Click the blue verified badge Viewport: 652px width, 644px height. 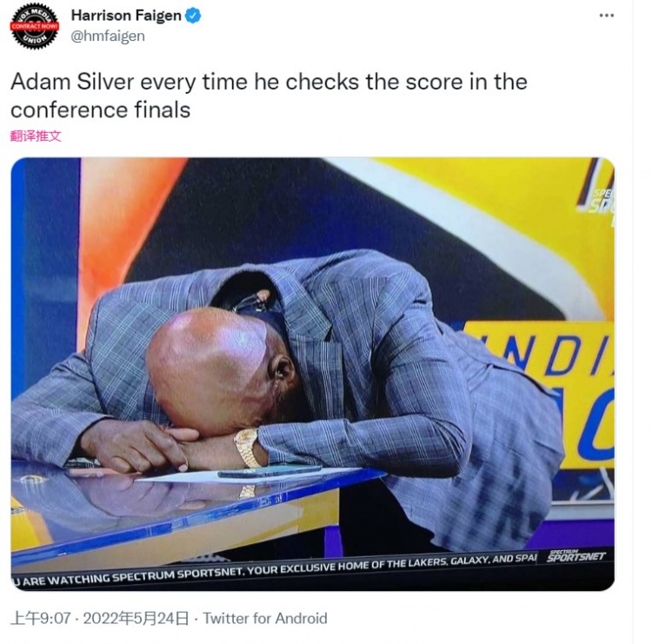(x=193, y=16)
